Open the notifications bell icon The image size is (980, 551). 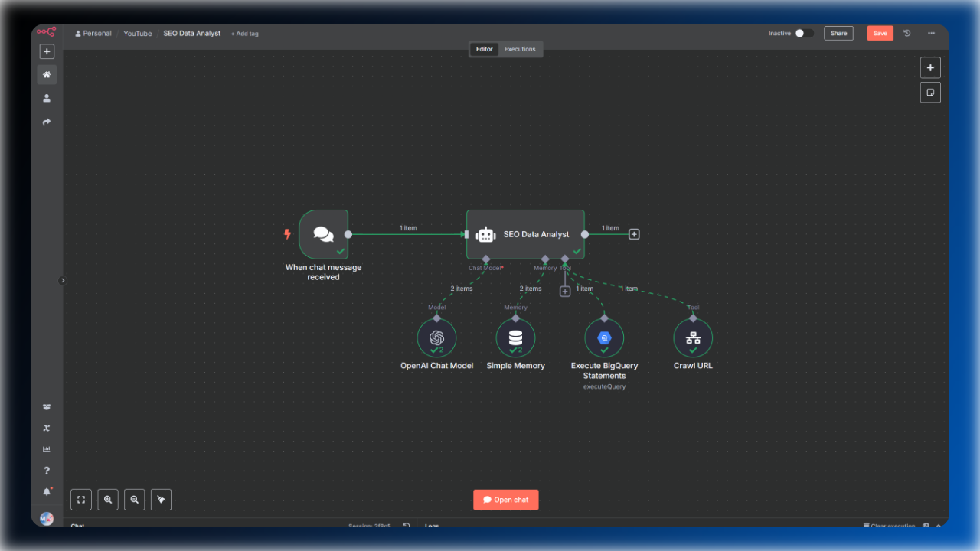click(x=47, y=491)
